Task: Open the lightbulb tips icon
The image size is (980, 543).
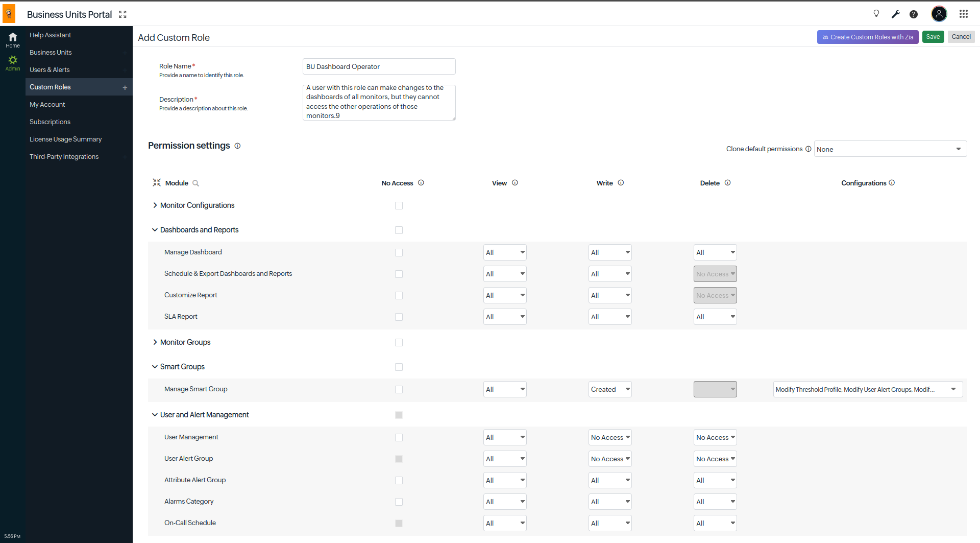Action: pos(876,14)
